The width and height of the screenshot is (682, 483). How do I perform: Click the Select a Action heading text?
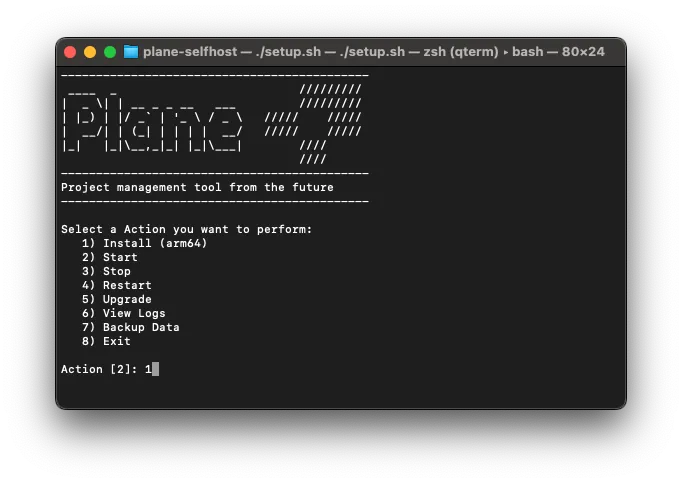186,229
